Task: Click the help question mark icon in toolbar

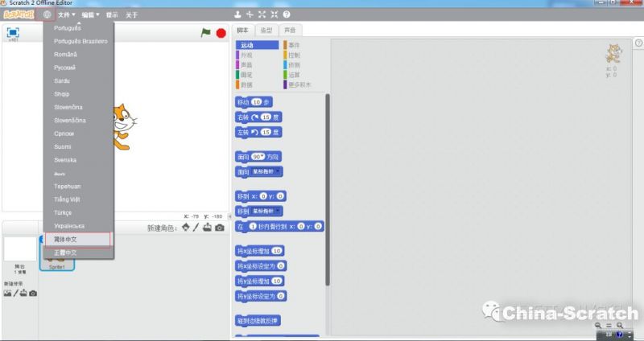Action: point(287,14)
